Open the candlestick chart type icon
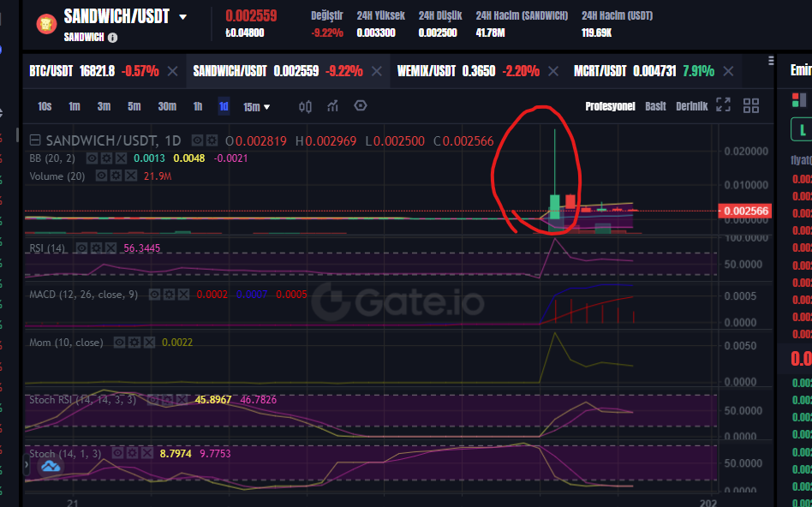 tap(305, 107)
